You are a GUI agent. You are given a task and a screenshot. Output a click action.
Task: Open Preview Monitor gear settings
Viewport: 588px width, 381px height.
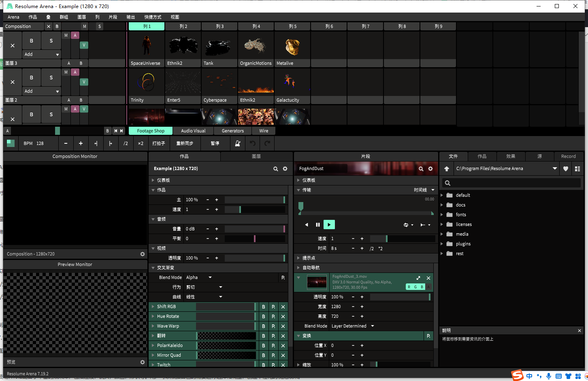[x=143, y=362]
